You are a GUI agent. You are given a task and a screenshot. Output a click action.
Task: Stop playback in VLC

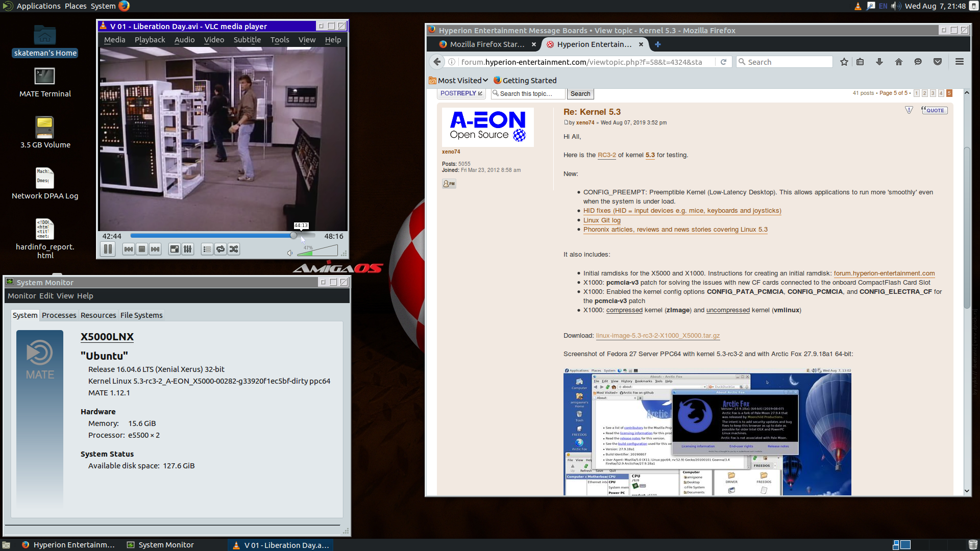[x=142, y=249]
